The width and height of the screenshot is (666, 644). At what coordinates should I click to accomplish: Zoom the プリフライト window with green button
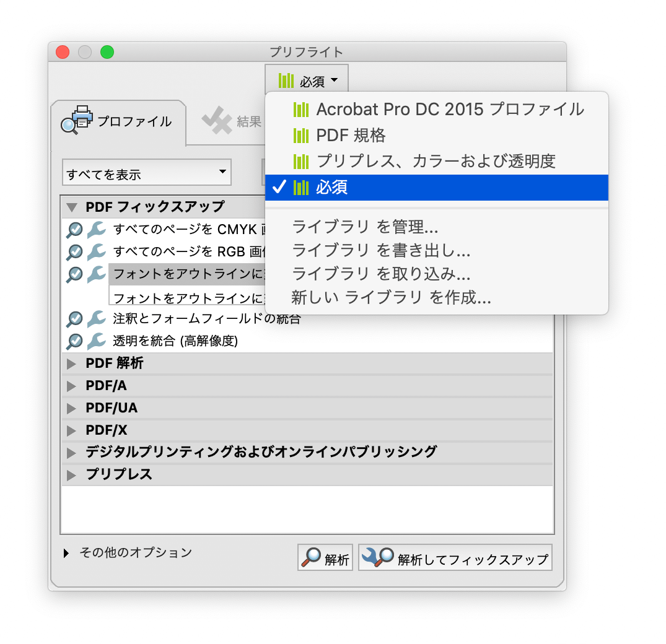107,52
